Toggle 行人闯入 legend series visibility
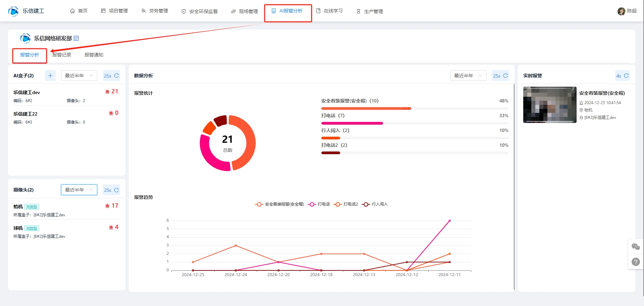644x306 pixels. tap(375, 204)
